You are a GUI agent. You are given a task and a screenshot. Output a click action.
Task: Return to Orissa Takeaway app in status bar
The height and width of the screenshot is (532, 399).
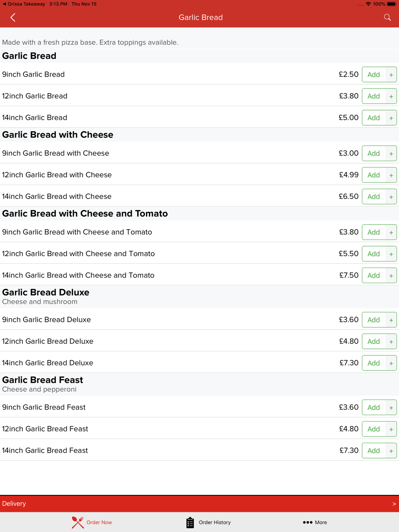tap(24, 4)
